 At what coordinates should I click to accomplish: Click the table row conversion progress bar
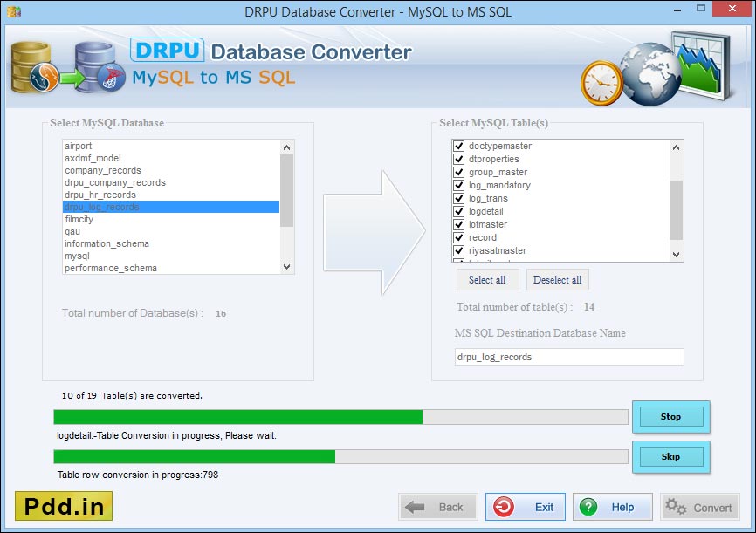click(x=340, y=456)
